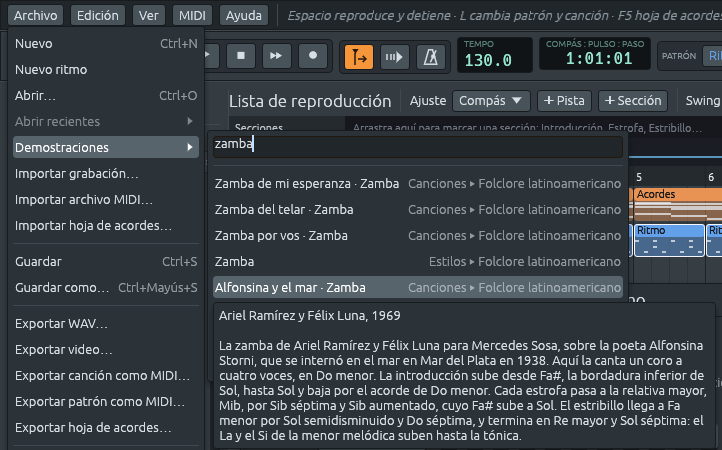
Task: Click the + Pista button
Action: tap(564, 100)
